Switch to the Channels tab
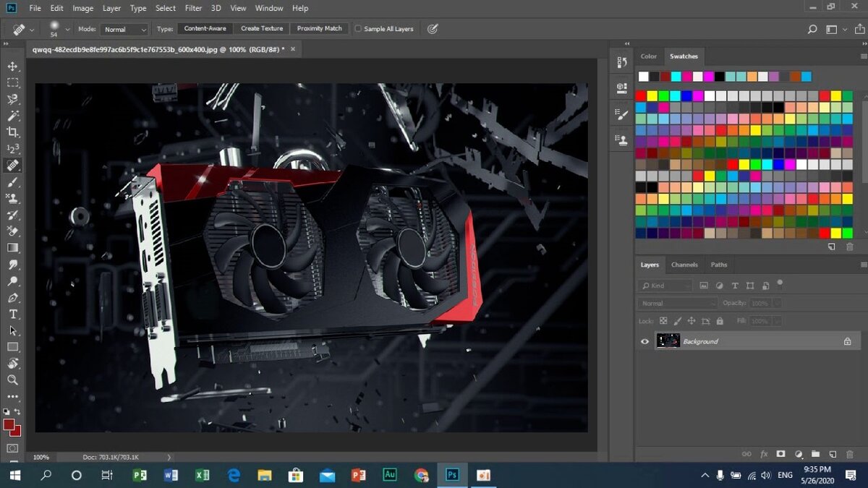Viewport: 868px width, 488px height. point(684,265)
